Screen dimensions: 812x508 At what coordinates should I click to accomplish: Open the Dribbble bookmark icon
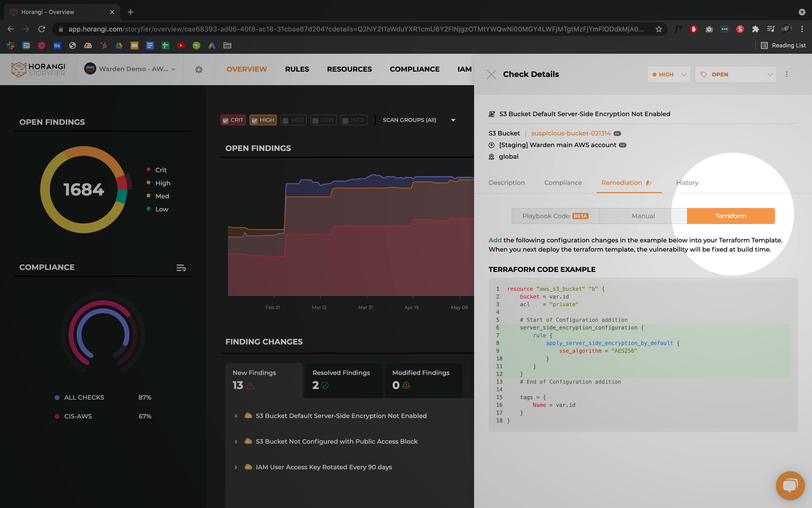[x=42, y=45]
